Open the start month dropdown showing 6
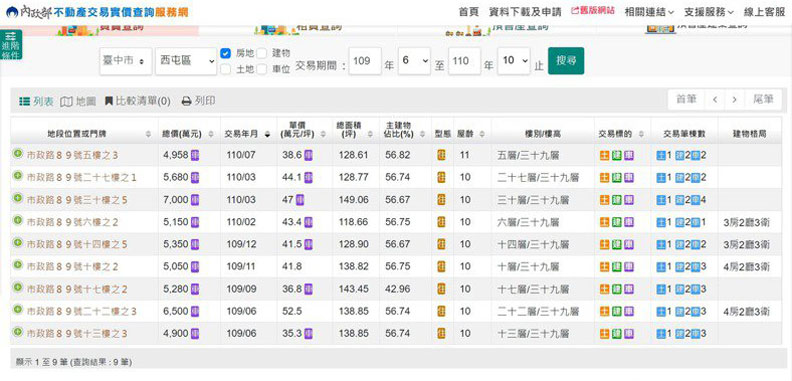792x381 pixels. tap(414, 61)
